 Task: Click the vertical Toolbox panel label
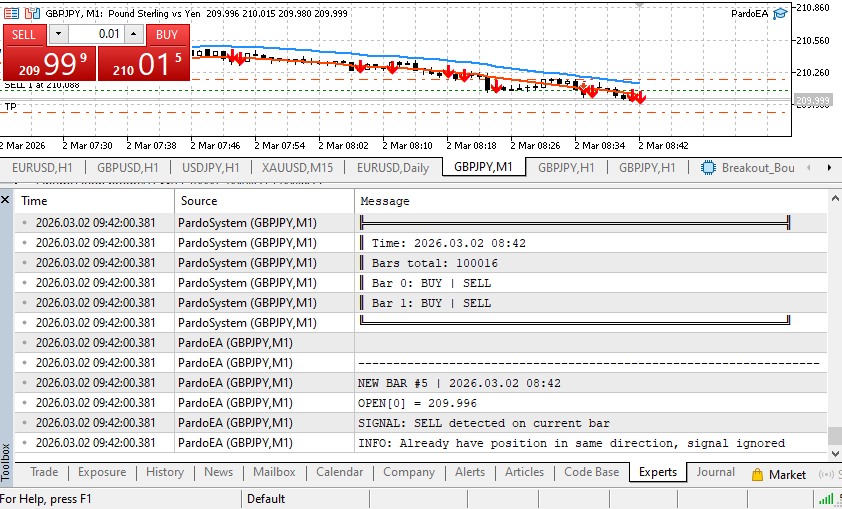click(6, 462)
